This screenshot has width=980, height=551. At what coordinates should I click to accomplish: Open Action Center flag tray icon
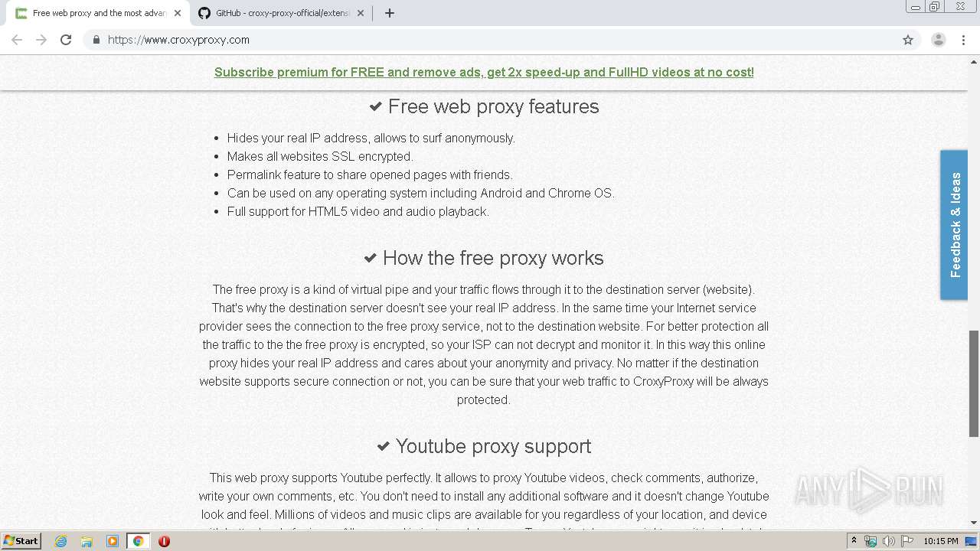[907, 541]
